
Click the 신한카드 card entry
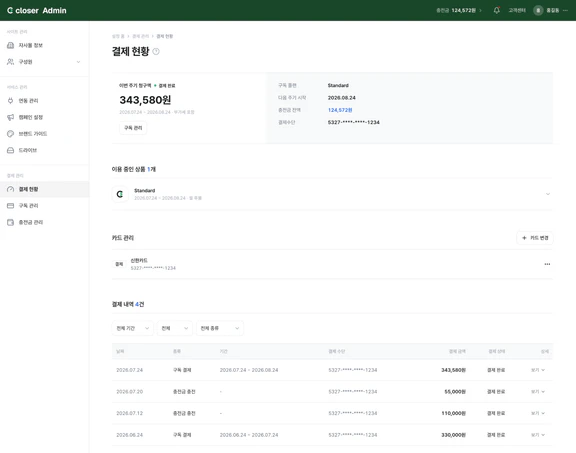tap(332, 264)
